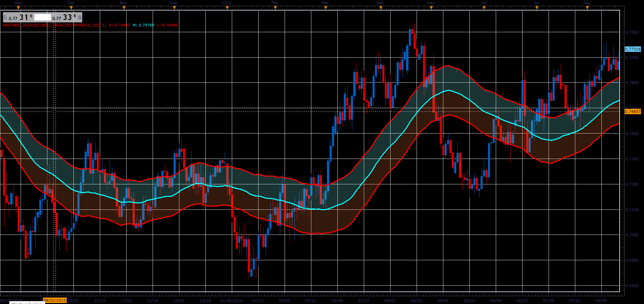The width and height of the screenshot is (644, 304).
Task: Click the 03/08 date axis label
Action: pyautogui.click(x=337, y=301)
